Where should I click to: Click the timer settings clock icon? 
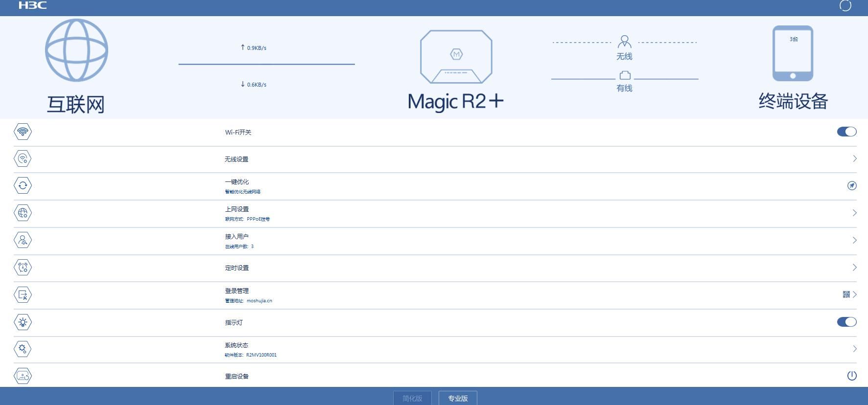[x=23, y=268]
